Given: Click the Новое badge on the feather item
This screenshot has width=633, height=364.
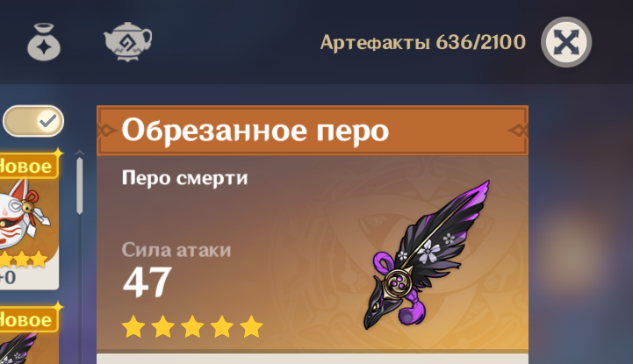Looking at the screenshot, I should (28, 319).
